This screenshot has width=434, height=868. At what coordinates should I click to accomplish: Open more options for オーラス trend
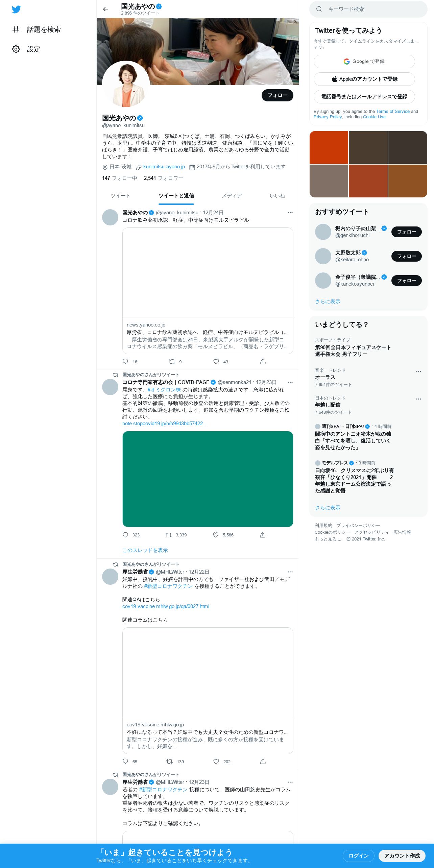(x=418, y=371)
